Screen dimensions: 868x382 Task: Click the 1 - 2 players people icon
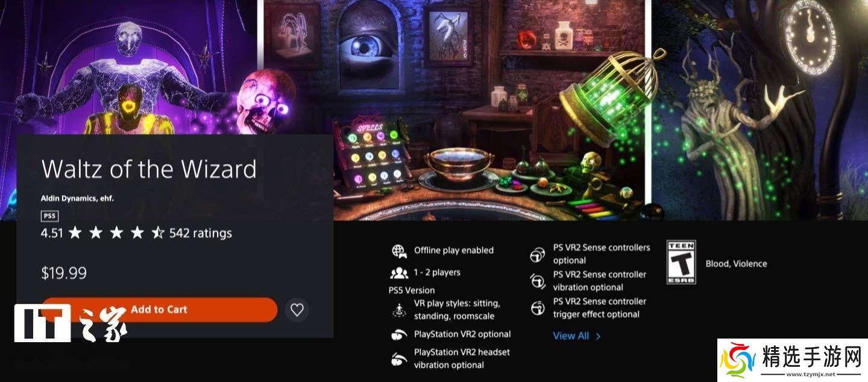399,273
